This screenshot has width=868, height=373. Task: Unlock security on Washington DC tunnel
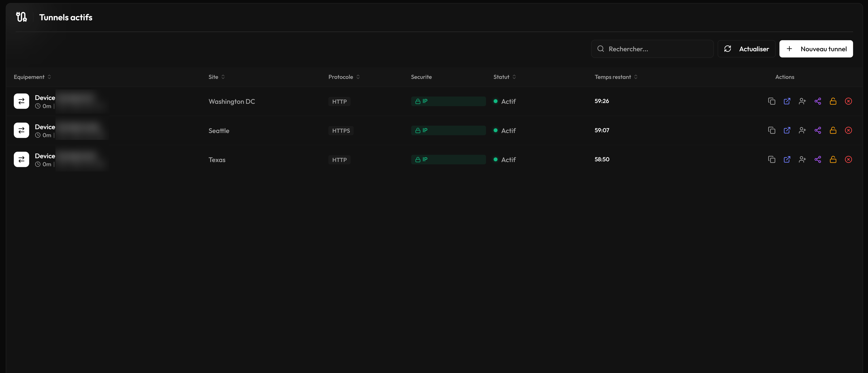[833, 101]
